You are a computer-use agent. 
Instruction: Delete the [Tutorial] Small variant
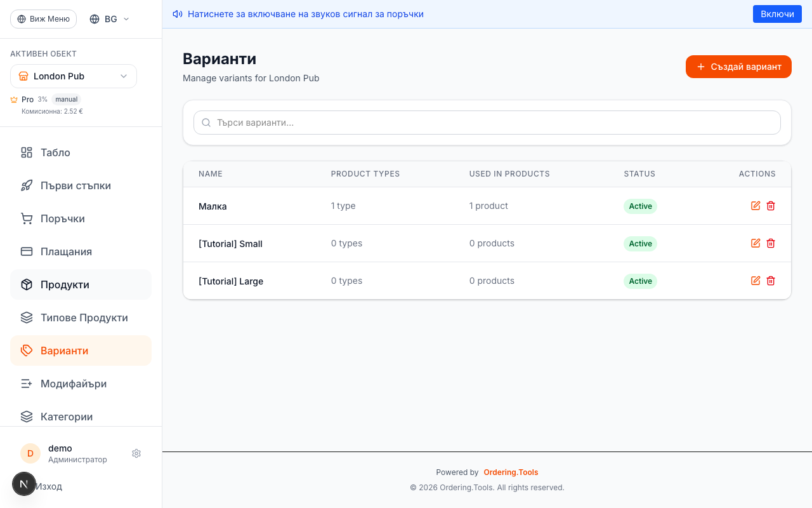point(771,243)
